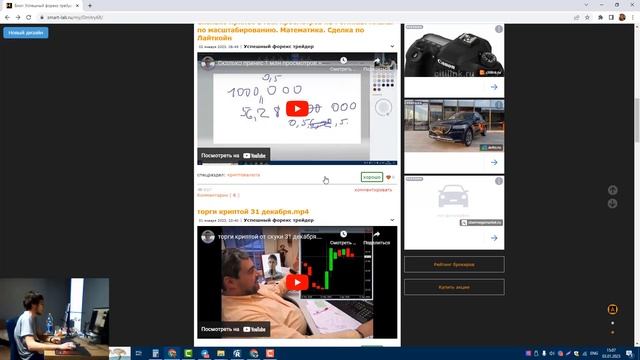Open channel avatar on first video
The width and height of the screenshot is (640, 360).
(208, 63)
